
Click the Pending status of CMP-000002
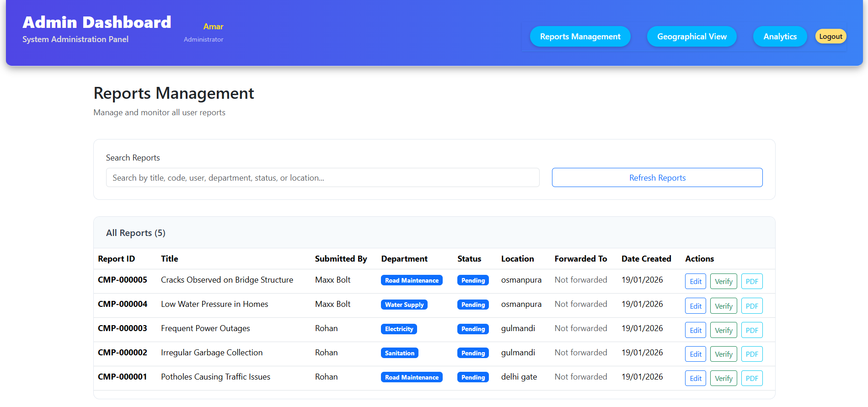coord(473,353)
